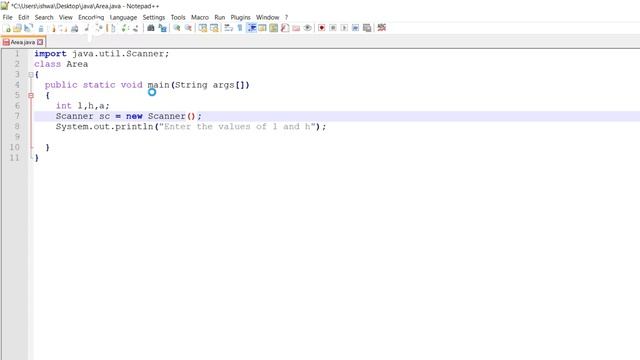
Task: Click the Print toolbar icon
Action: point(74,28)
